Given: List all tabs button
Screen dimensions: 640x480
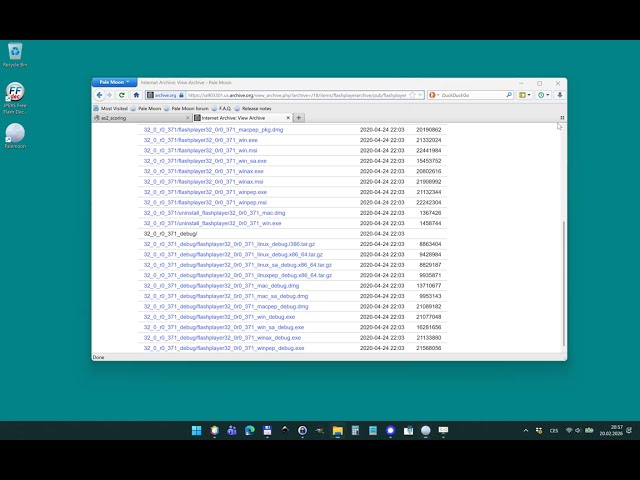Looking at the screenshot, I should [562, 118].
